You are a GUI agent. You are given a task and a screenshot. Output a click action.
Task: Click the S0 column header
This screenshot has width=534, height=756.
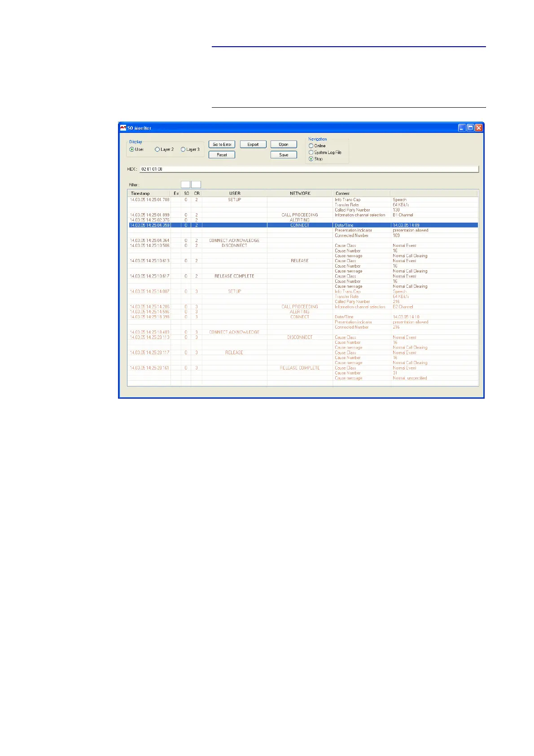click(x=186, y=193)
